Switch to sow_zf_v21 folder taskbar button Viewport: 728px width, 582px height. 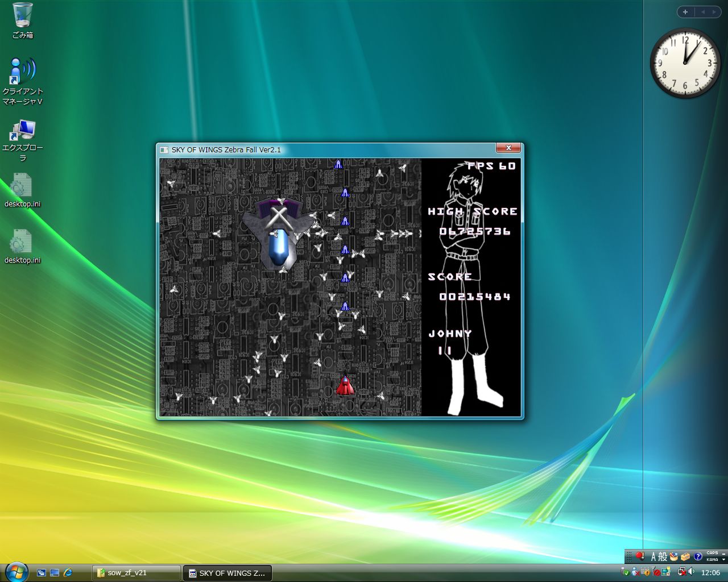136,572
